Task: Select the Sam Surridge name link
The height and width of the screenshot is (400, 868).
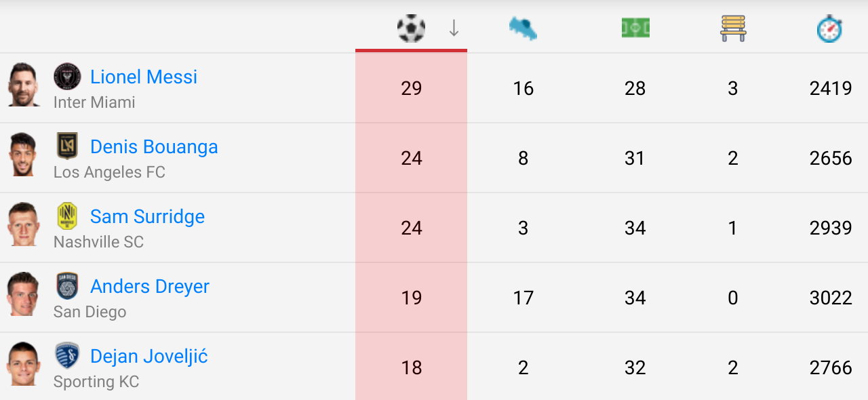Action: coord(147,216)
